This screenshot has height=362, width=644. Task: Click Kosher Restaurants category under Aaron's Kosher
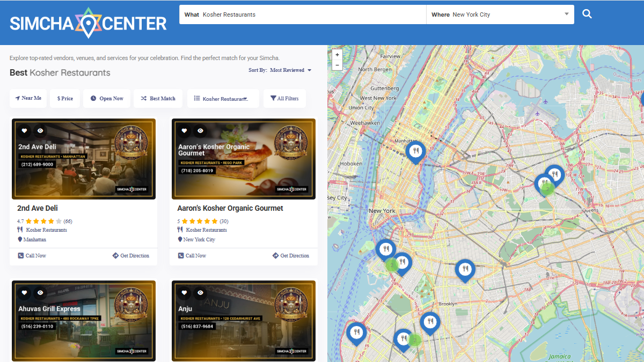[x=207, y=230]
